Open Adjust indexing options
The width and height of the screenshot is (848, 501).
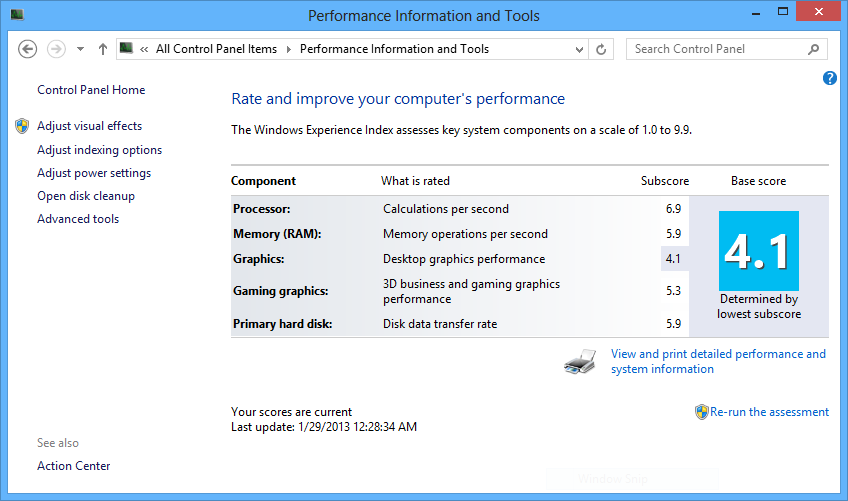(x=100, y=150)
